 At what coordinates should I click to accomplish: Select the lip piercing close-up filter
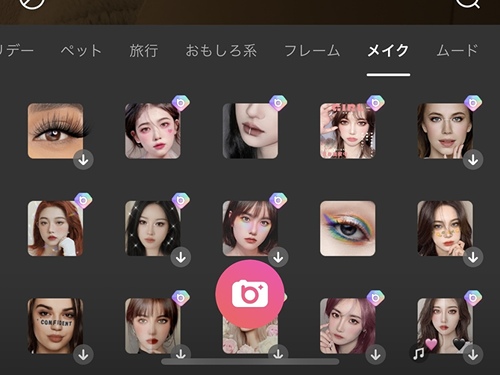250,131
